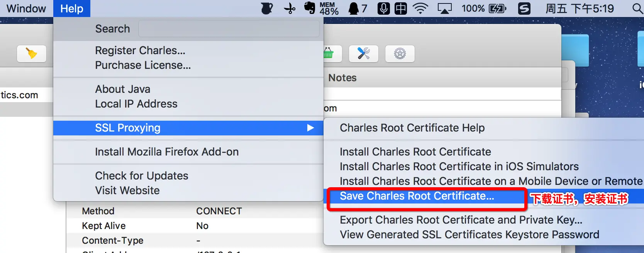The height and width of the screenshot is (253, 644).
Task: Click the Help menu title
Action: pos(72,8)
